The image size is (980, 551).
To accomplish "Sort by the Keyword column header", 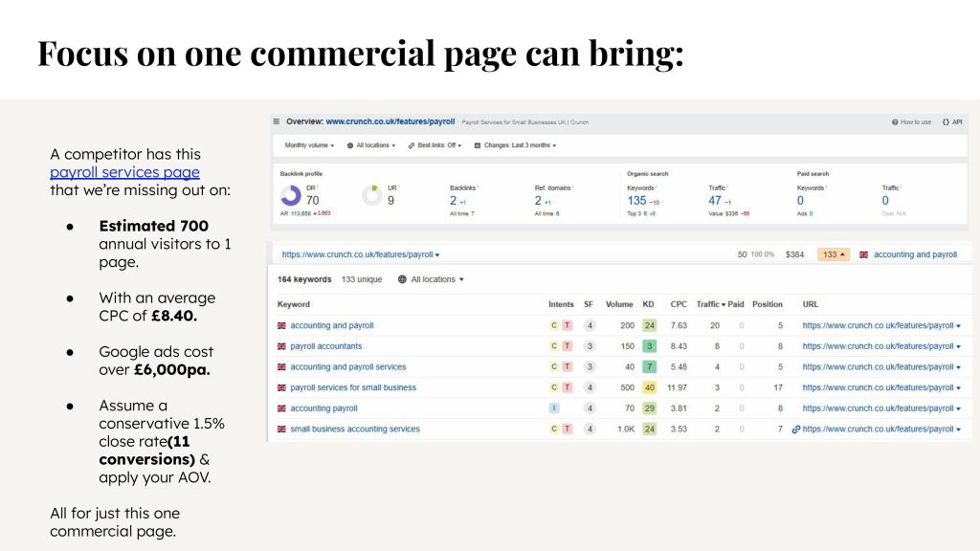I will pyautogui.click(x=294, y=304).
